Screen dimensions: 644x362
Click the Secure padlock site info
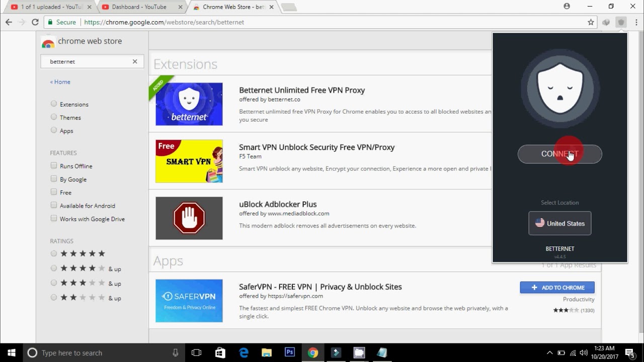pos(61,22)
